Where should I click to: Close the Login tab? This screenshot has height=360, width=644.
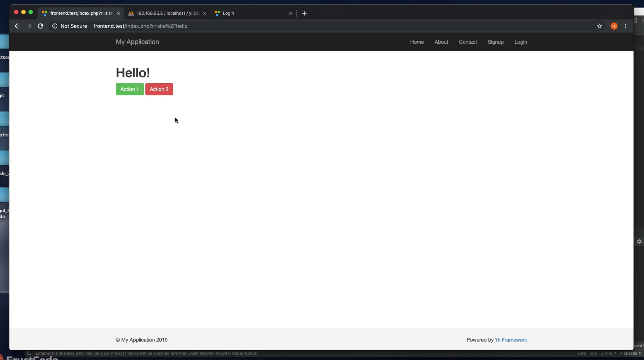(291, 13)
